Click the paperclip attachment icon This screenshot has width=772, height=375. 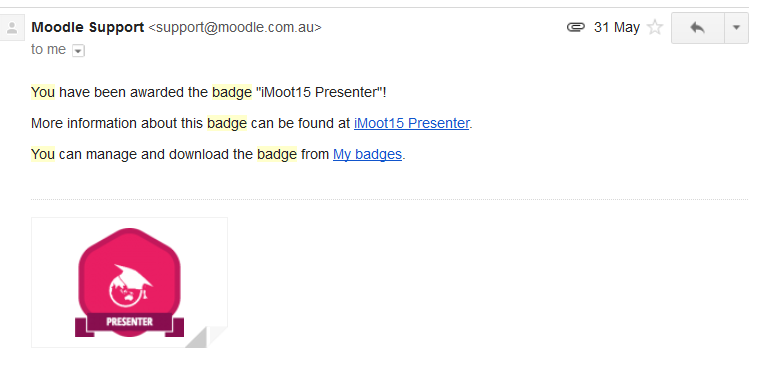click(x=576, y=27)
